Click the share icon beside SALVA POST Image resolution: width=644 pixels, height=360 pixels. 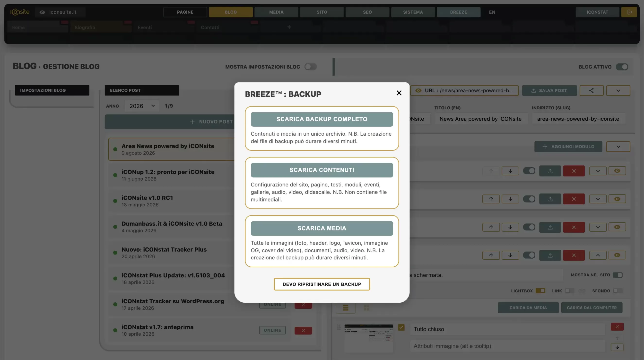pyautogui.click(x=591, y=90)
